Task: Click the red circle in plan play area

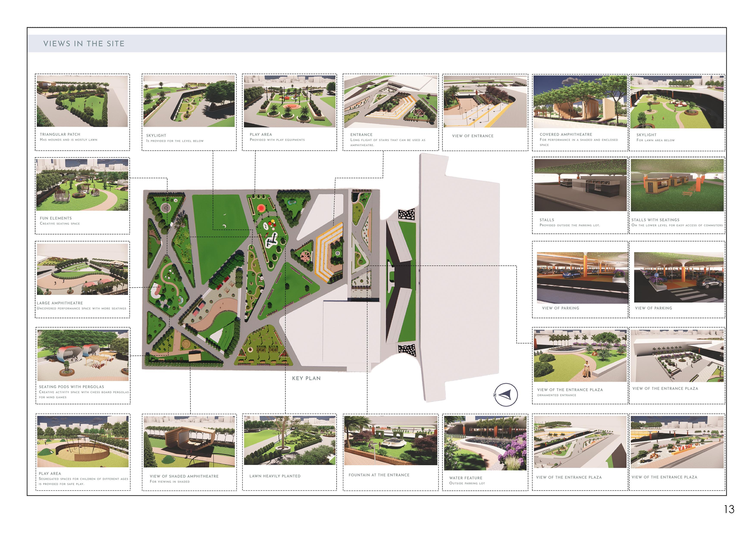Action: [261, 208]
